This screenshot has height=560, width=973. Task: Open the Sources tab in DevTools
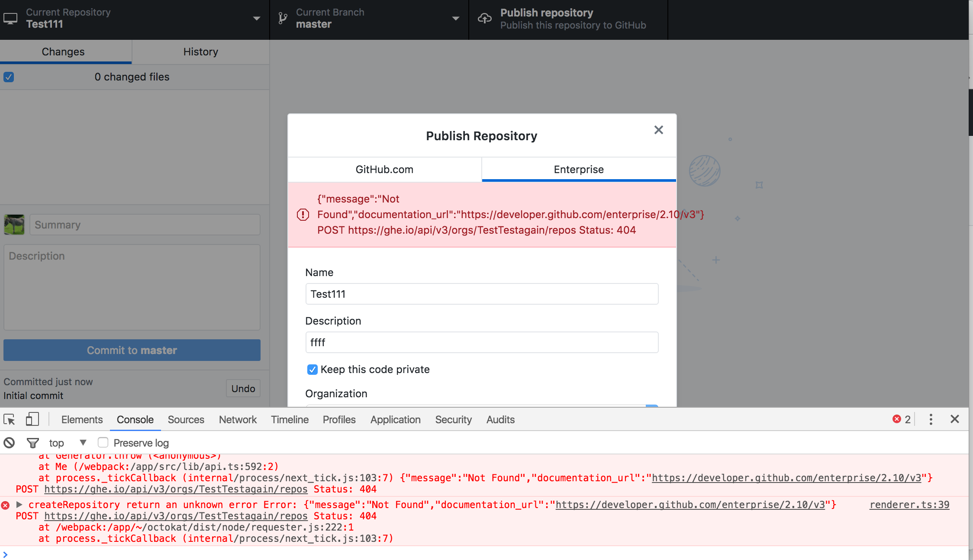click(x=186, y=419)
